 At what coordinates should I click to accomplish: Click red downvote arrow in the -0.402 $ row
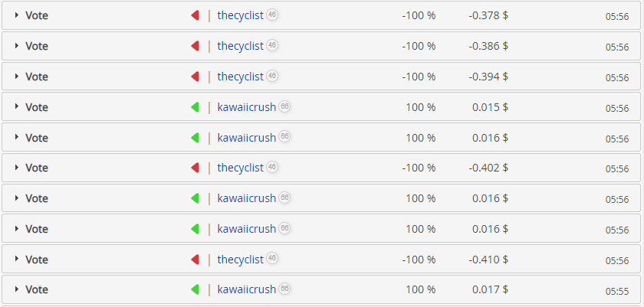click(195, 168)
